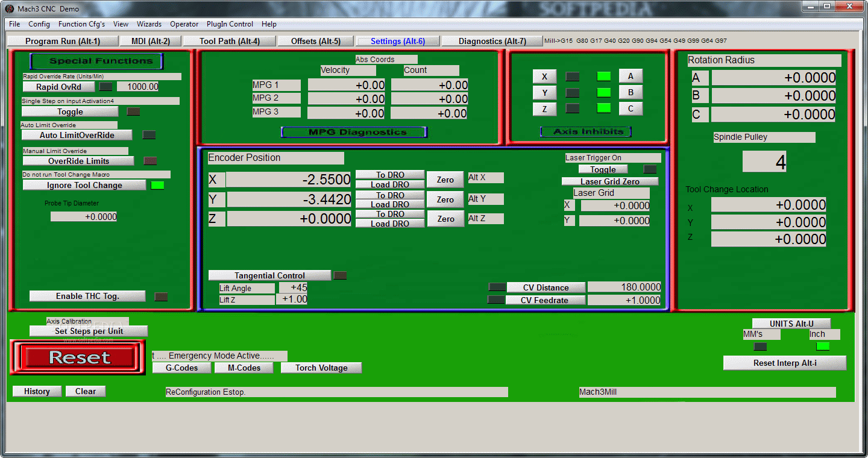Open the File menu

pos(14,24)
